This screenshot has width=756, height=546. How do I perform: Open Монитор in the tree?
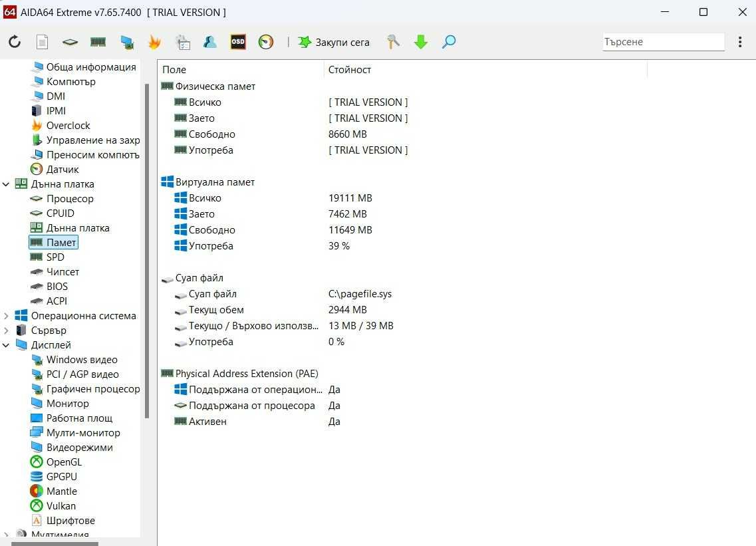point(60,403)
